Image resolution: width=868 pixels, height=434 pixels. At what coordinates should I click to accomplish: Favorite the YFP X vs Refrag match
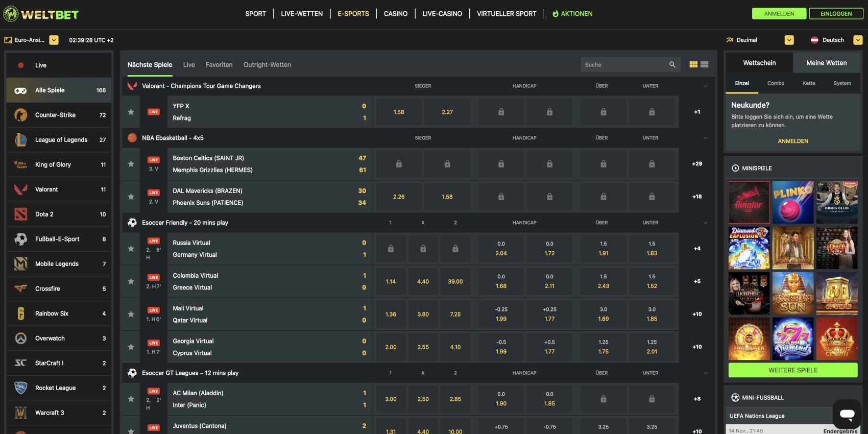click(x=131, y=112)
